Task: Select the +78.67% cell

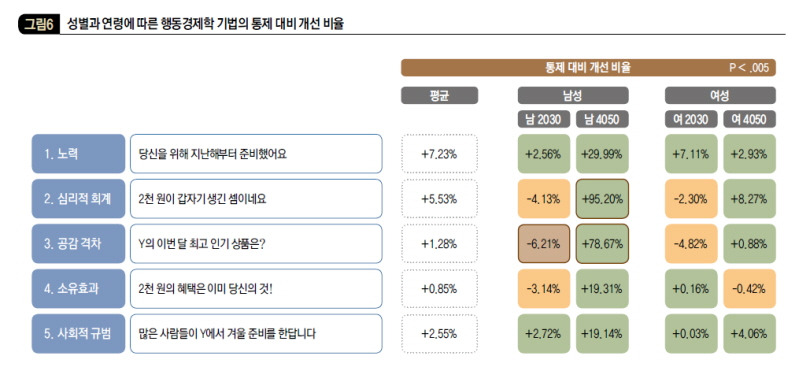Action: click(x=602, y=244)
